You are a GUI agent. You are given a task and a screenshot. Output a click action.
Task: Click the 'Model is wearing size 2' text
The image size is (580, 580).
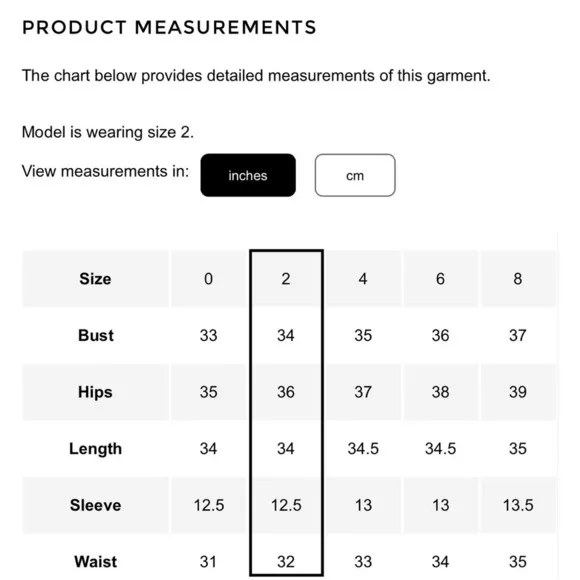pos(108,132)
